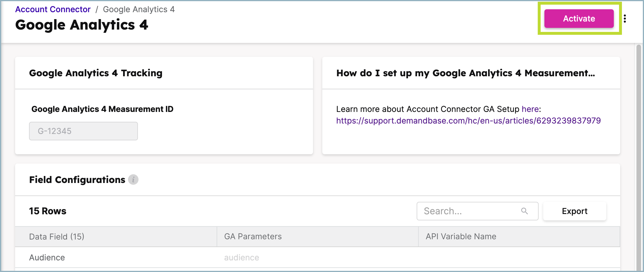Select the API Variable Name column header

(x=461, y=237)
